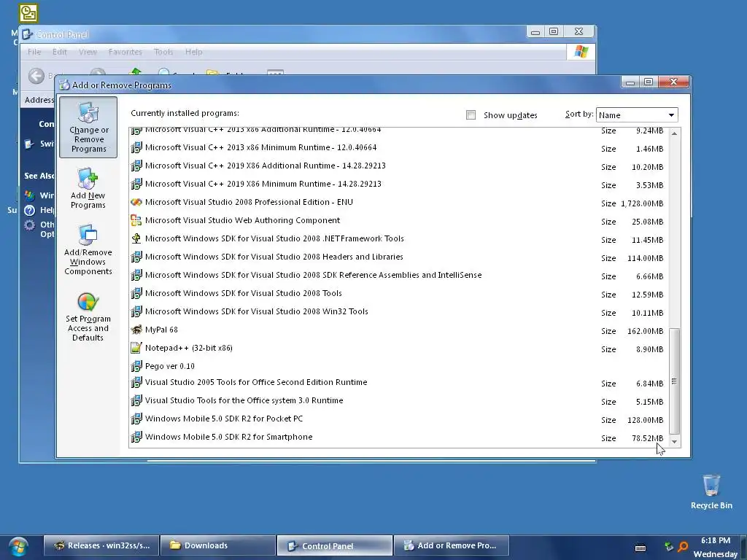Select Visual C++ 2019 X86 Minimum Runtime entry
The width and height of the screenshot is (747, 560).
[x=263, y=184]
